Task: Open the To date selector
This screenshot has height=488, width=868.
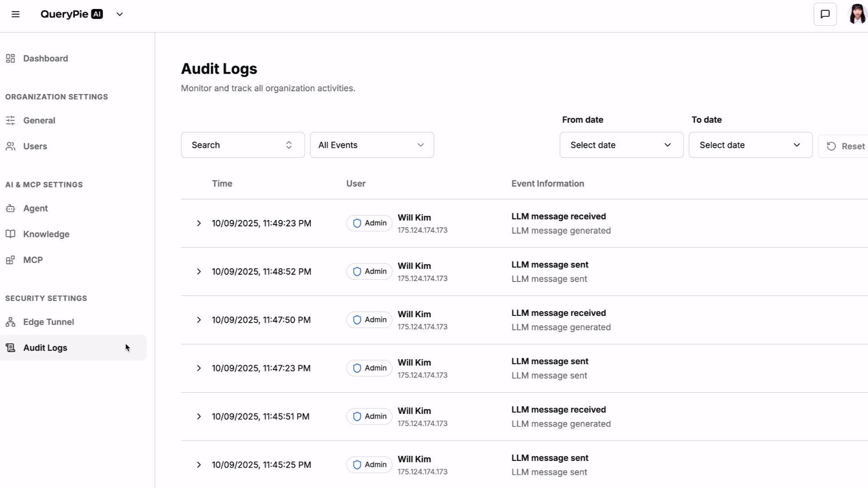Action: (750, 145)
